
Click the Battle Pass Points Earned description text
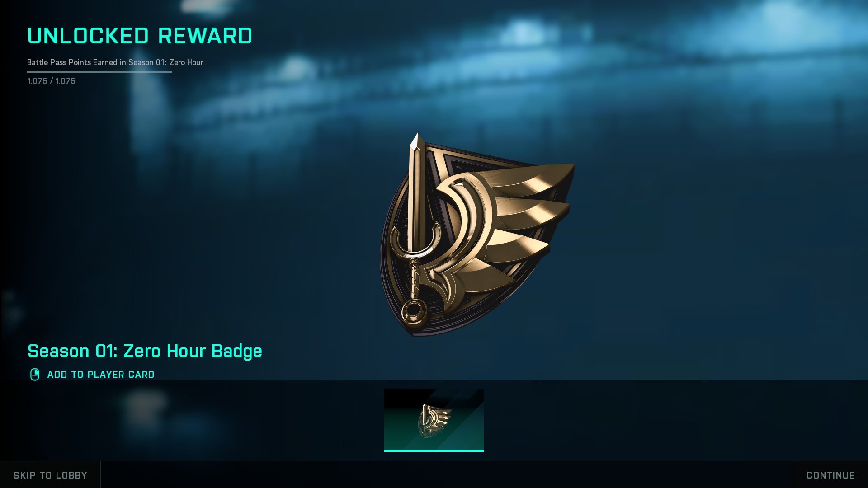pyautogui.click(x=115, y=62)
